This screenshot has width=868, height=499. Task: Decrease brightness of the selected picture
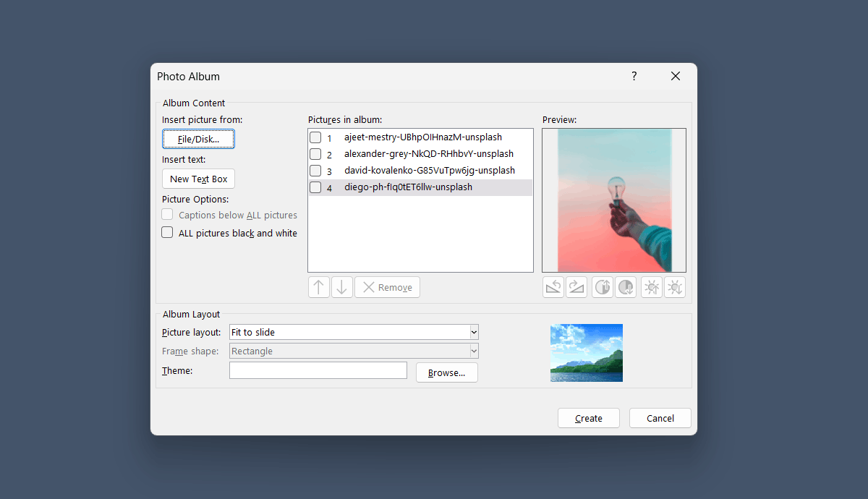pyautogui.click(x=674, y=287)
